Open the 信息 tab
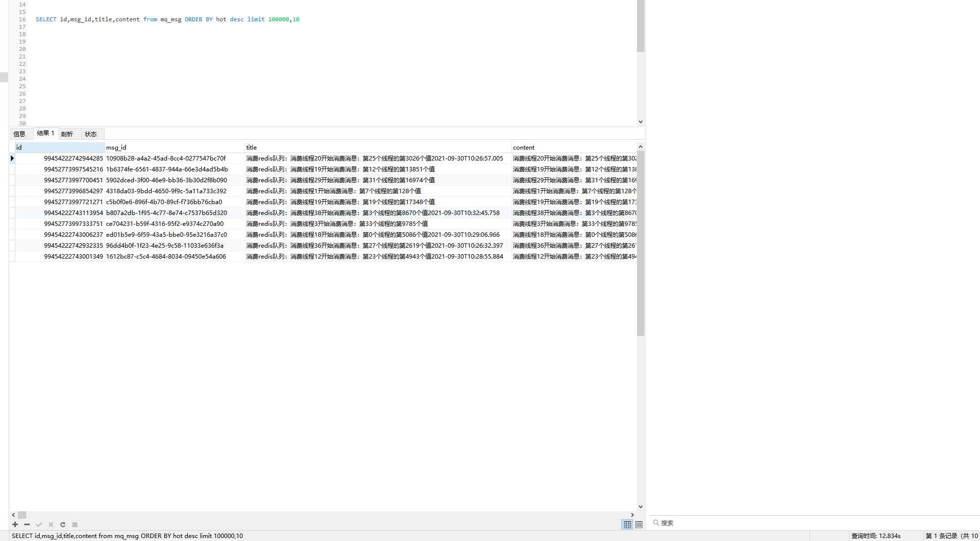Viewport: 980px width, 541px height. 20,134
